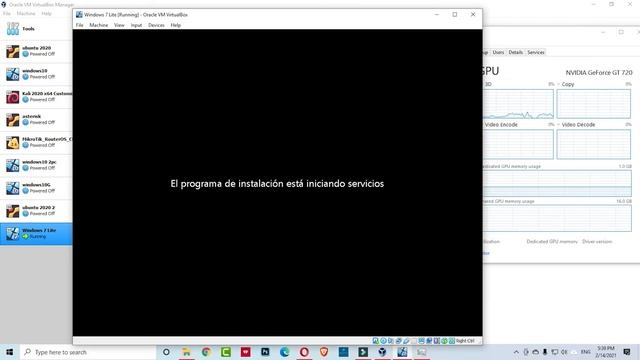Open the notification center icon
The image size is (640, 360).
pos(627,352)
